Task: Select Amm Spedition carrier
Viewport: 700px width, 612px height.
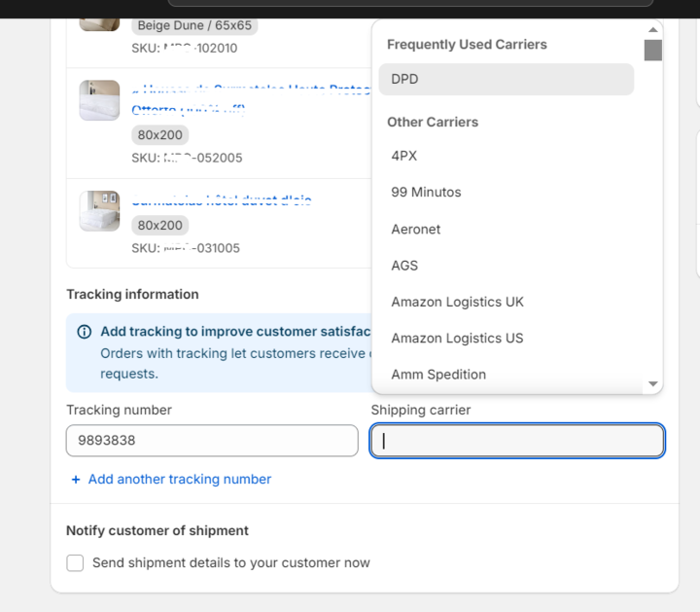Action: pyautogui.click(x=438, y=375)
